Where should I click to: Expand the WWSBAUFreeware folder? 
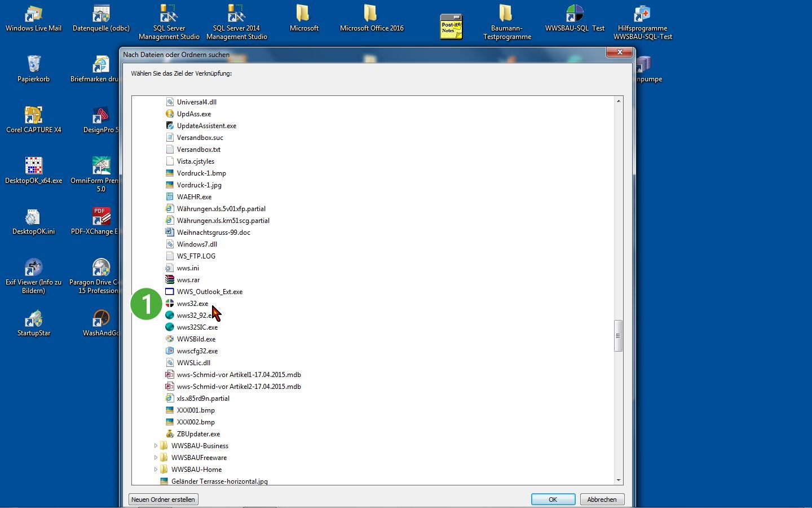156,458
